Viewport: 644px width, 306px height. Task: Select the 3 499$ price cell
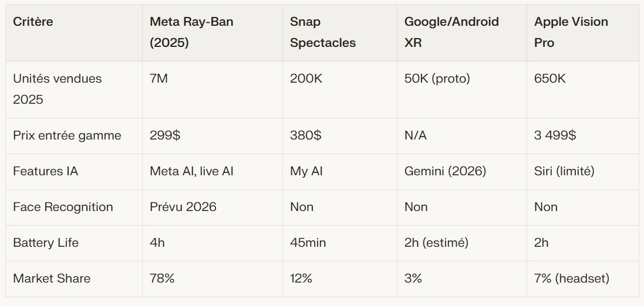click(x=555, y=135)
